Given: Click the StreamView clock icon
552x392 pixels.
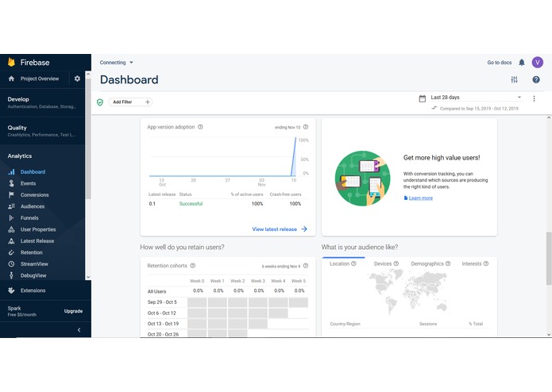Looking at the screenshot, I should tap(12, 263).
